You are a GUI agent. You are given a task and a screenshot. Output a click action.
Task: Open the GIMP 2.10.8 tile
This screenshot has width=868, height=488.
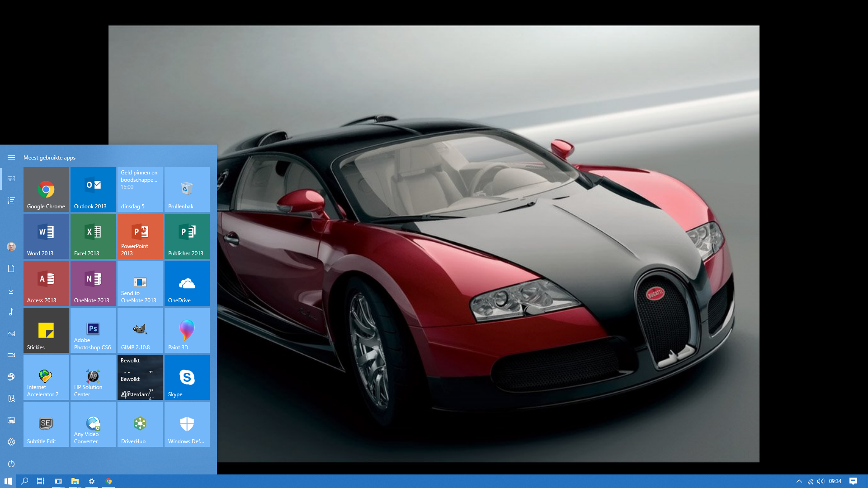click(x=140, y=330)
